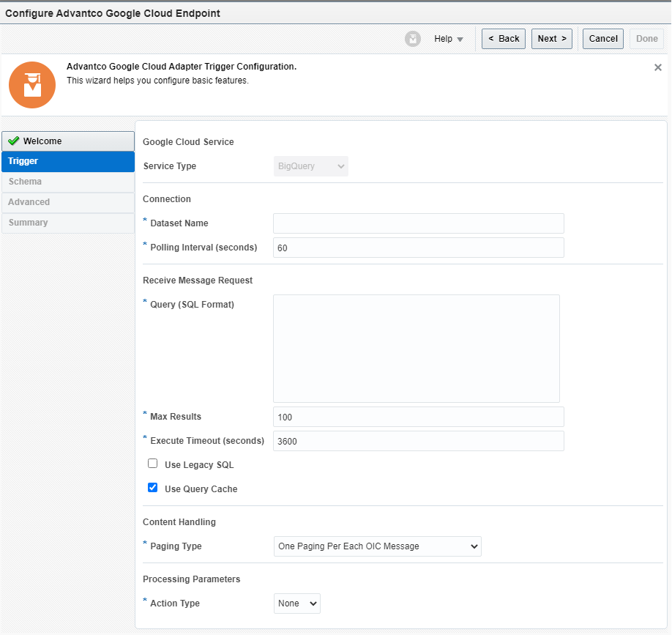Open the Welcome wizard step
The height and width of the screenshot is (635, 672).
[x=68, y=141]
